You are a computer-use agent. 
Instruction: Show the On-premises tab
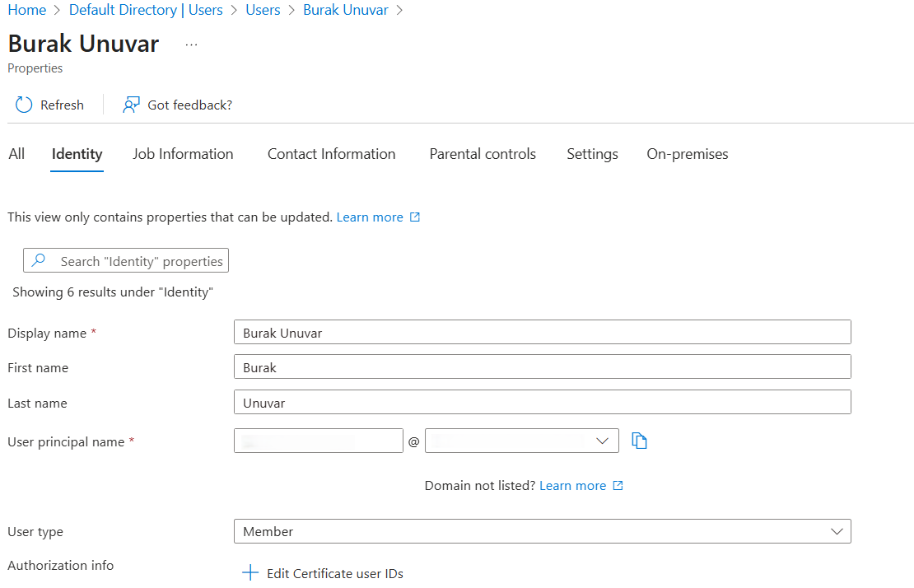click(687, 154)
